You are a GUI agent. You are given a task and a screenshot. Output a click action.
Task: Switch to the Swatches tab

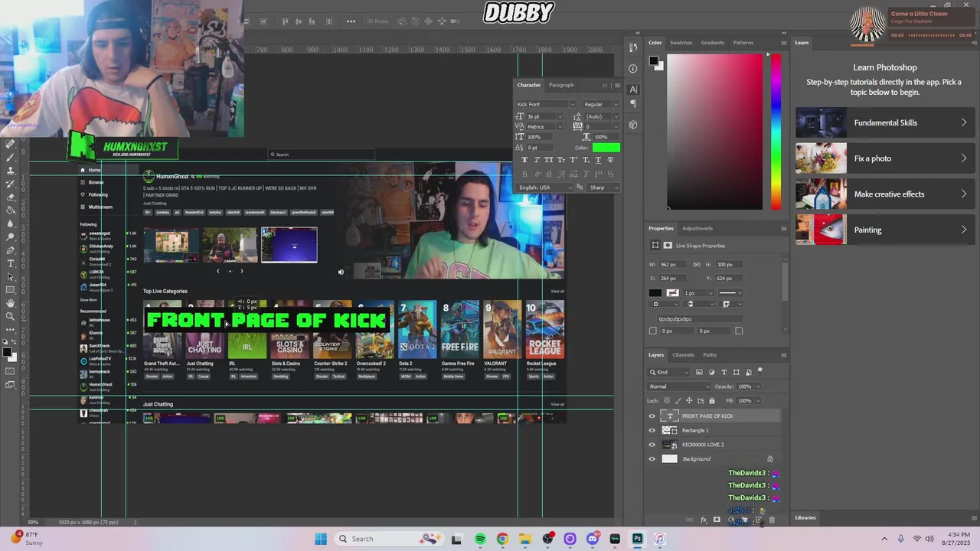click(x=681, y=43)
